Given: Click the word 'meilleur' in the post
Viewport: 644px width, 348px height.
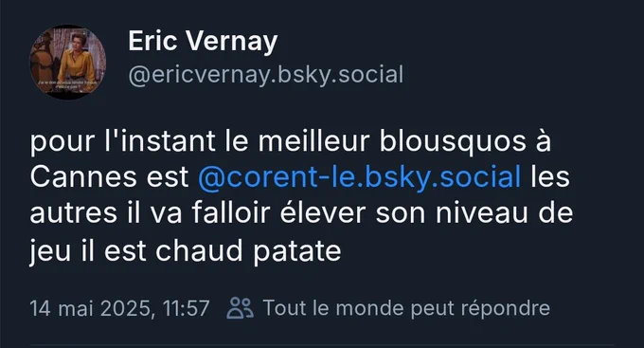Looking at the screenshot, I should (313, 141).
